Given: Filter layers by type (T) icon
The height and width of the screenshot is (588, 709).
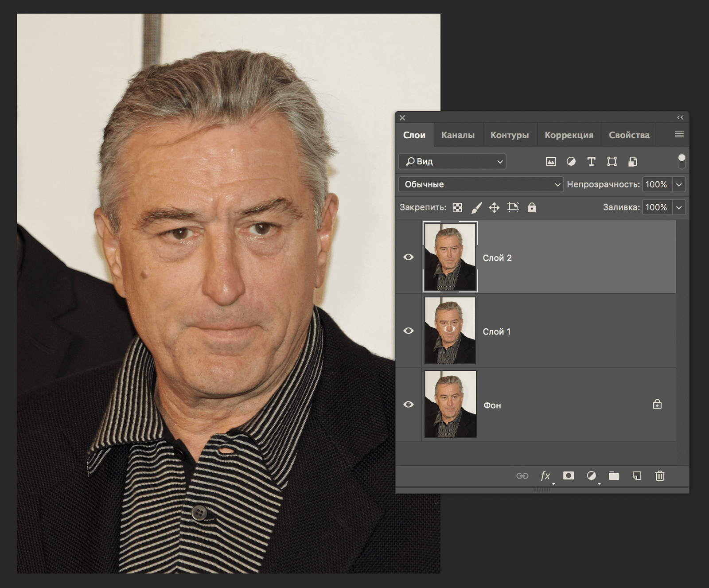Looking at the screenshot, I should [x=591, y=162].
